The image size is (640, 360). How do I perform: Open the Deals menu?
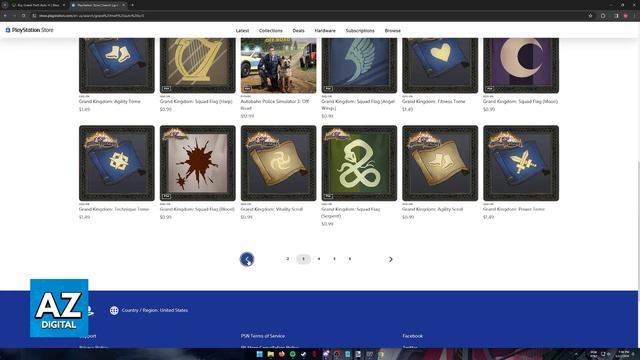click(x=298, y=31)
